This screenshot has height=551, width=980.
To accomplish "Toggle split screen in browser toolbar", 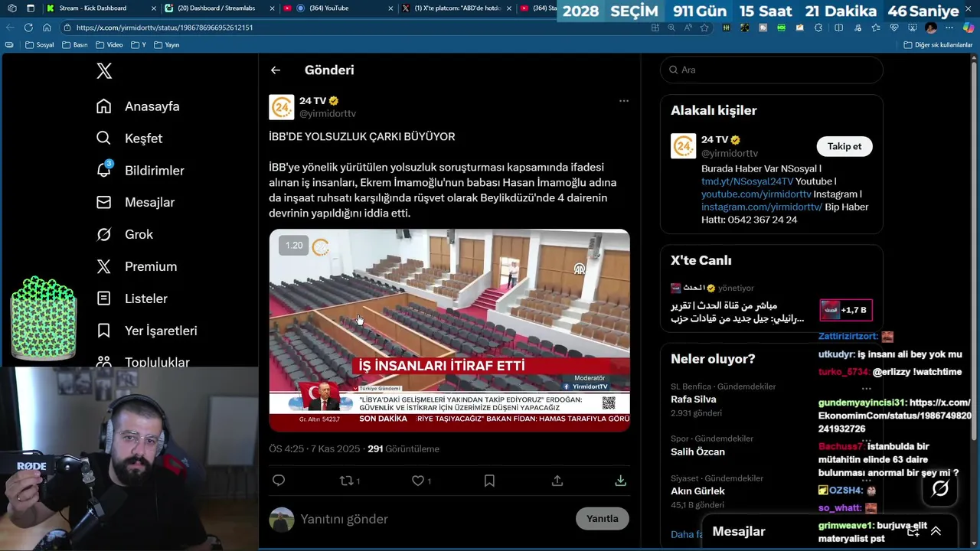I will click(838, 28).
